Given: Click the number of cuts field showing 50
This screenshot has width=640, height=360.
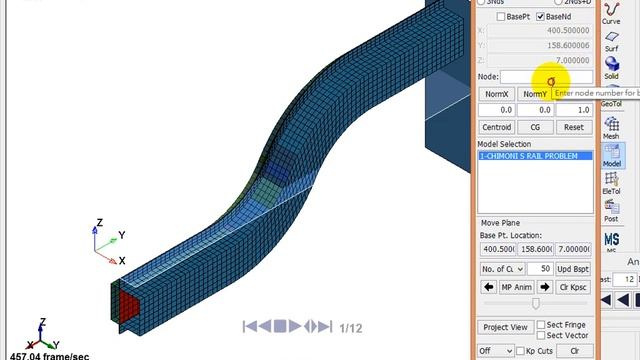Looking at the screenshot, I should point(540,269).
